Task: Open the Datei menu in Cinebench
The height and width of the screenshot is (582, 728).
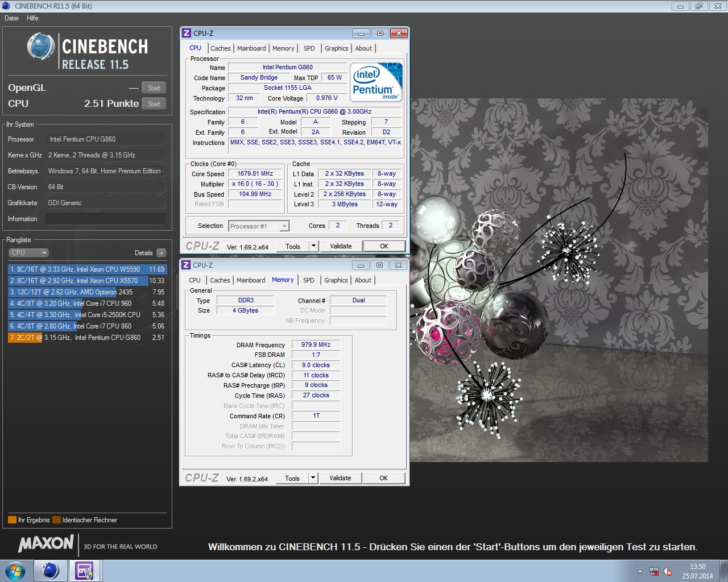Action: [11, 18]
